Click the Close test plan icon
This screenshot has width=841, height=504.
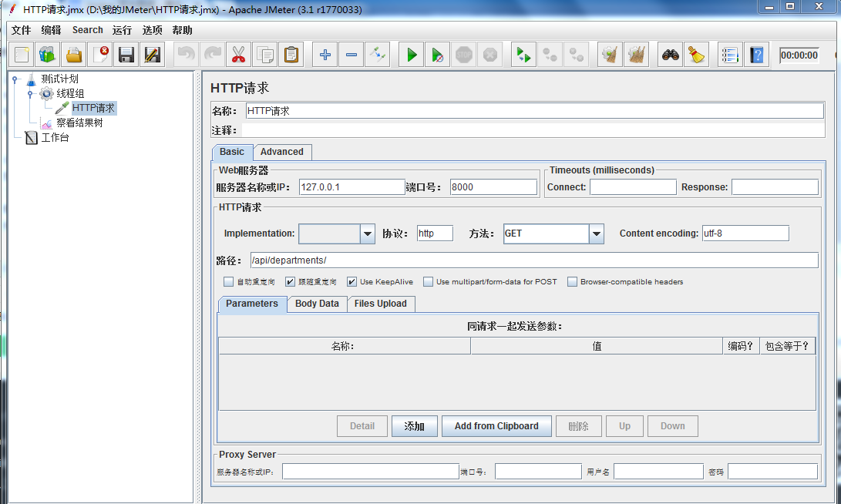point(100,55)
